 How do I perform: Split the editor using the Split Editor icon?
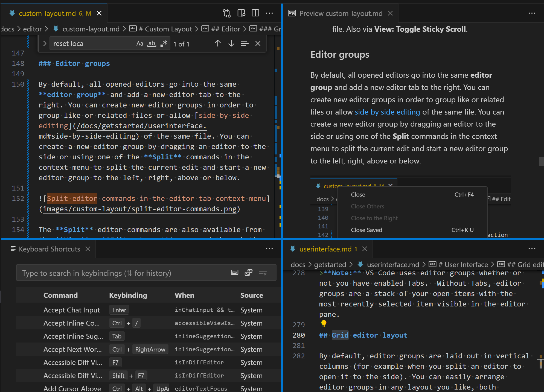255,13
